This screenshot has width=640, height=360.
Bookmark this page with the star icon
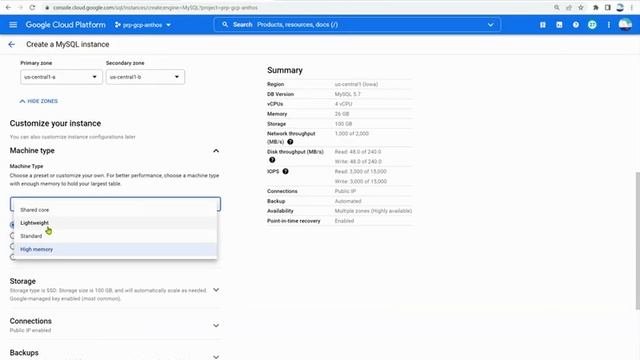point(581,7)
